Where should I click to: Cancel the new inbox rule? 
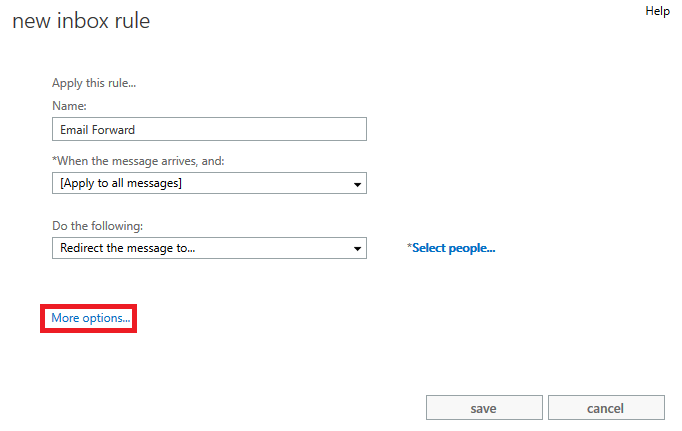606,408
